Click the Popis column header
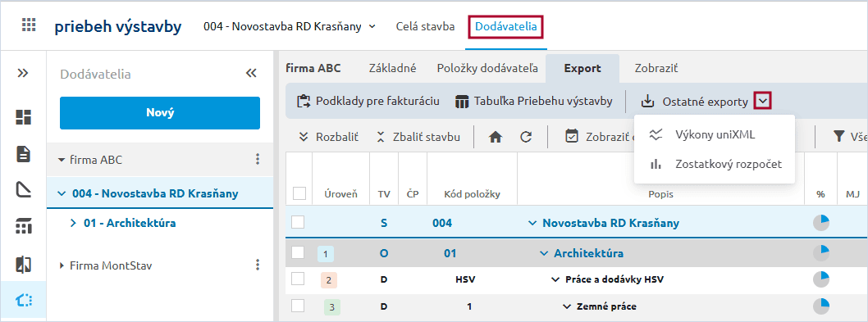Viewport: 868px width, 322px height. click(x=660, y=194)
